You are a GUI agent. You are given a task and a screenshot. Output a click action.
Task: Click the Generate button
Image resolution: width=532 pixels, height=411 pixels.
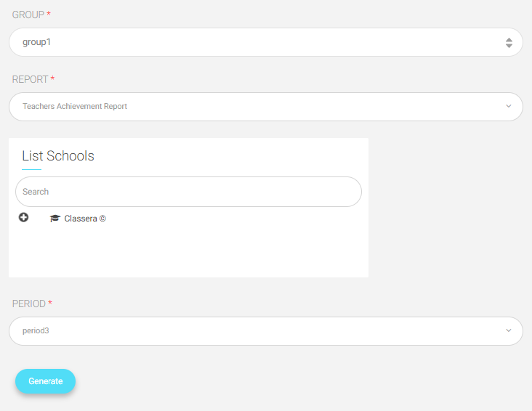[x=46, y=381]
